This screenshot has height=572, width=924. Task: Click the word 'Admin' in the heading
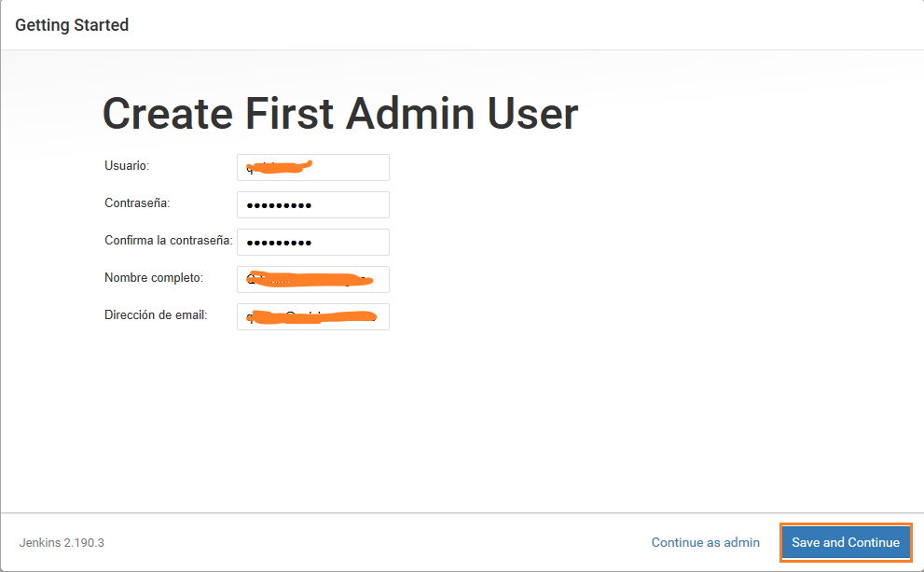[411, 114]
